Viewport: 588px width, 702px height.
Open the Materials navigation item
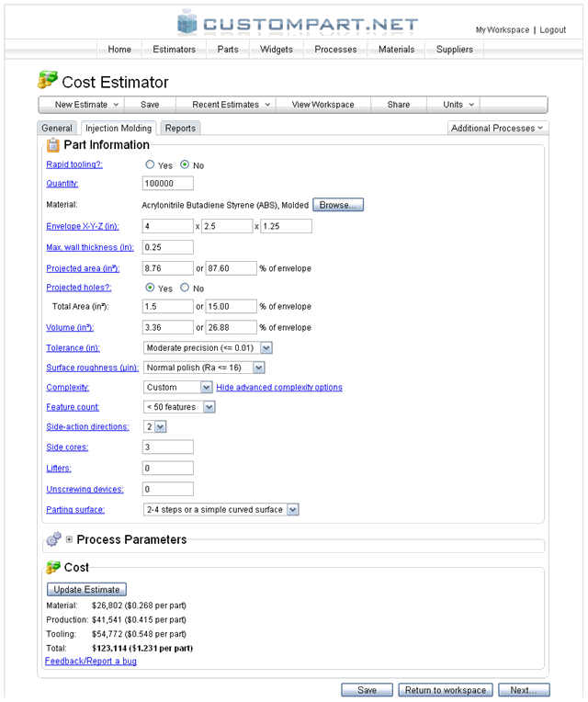tap(397, 50)
